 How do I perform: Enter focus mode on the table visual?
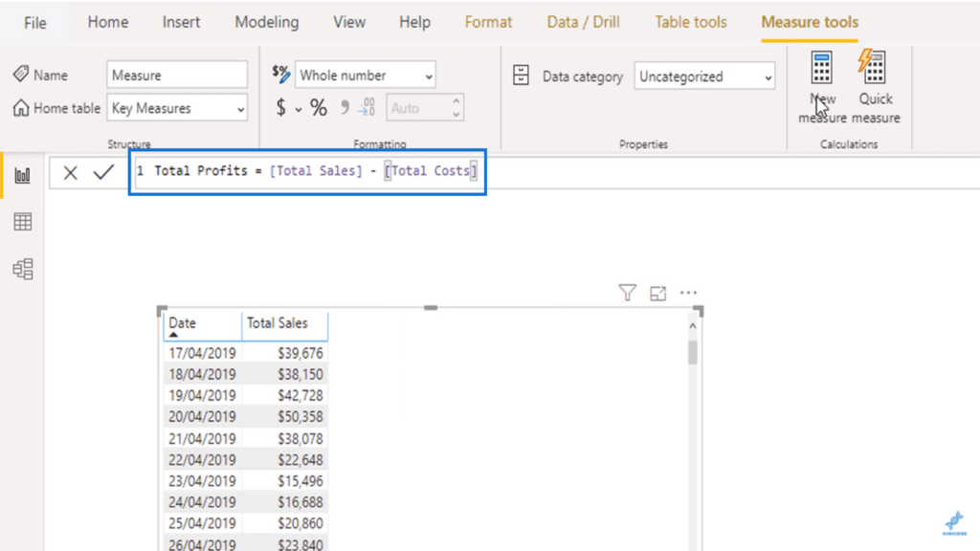(657, 293)
